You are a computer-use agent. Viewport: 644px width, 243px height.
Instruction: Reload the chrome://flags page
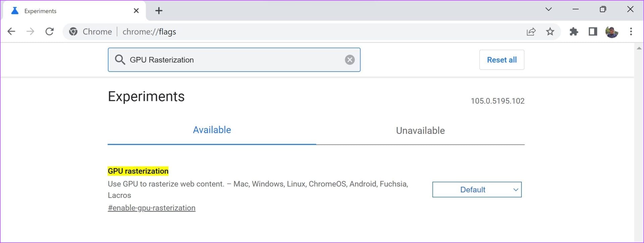coord(50,32)
